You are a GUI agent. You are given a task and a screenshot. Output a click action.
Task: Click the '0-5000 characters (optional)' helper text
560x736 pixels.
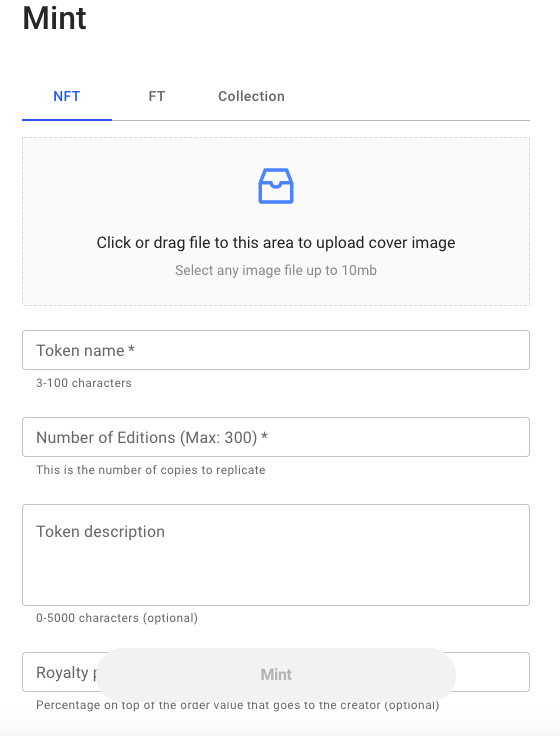117,618
